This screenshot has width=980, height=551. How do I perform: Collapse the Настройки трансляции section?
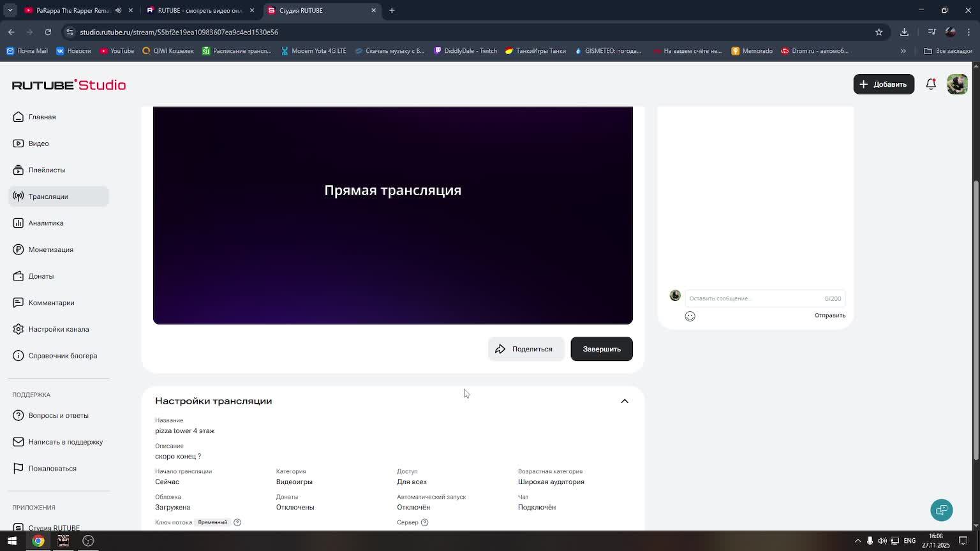coord(625,401)
